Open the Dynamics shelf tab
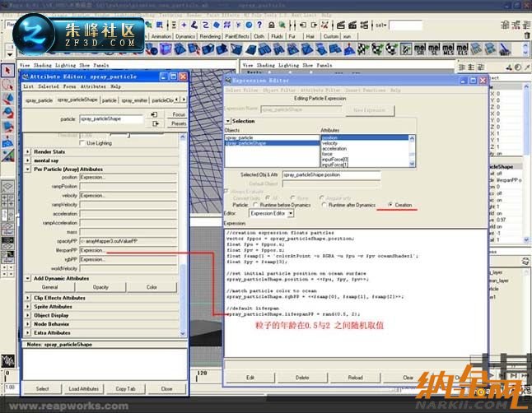This screenshot has width=532, height=413. 185,36
